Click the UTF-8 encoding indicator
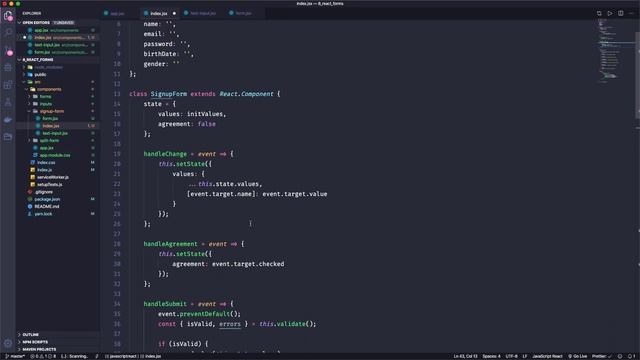 tap(511, 356)
